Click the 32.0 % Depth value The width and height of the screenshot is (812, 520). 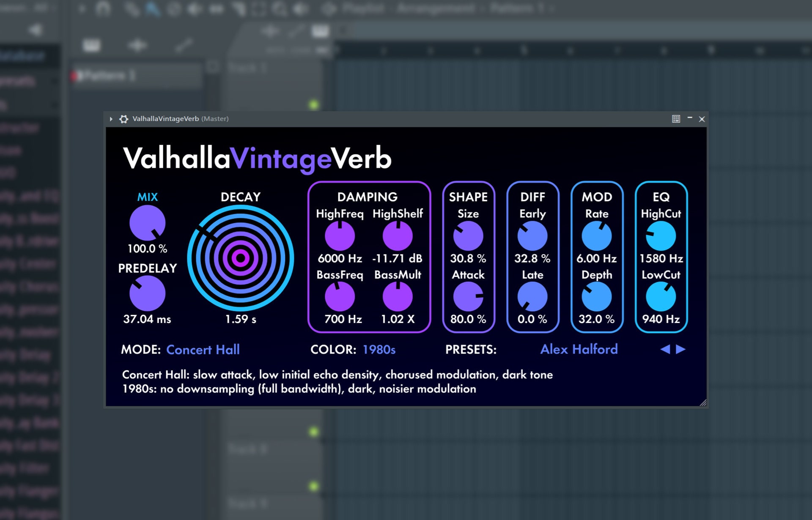click(x=597, y=319)
